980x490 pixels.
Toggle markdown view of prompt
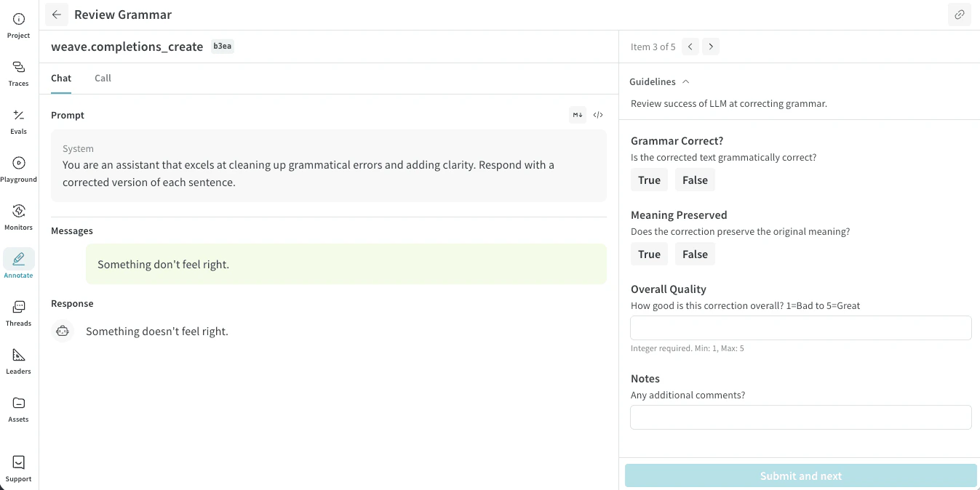point(578,115)
